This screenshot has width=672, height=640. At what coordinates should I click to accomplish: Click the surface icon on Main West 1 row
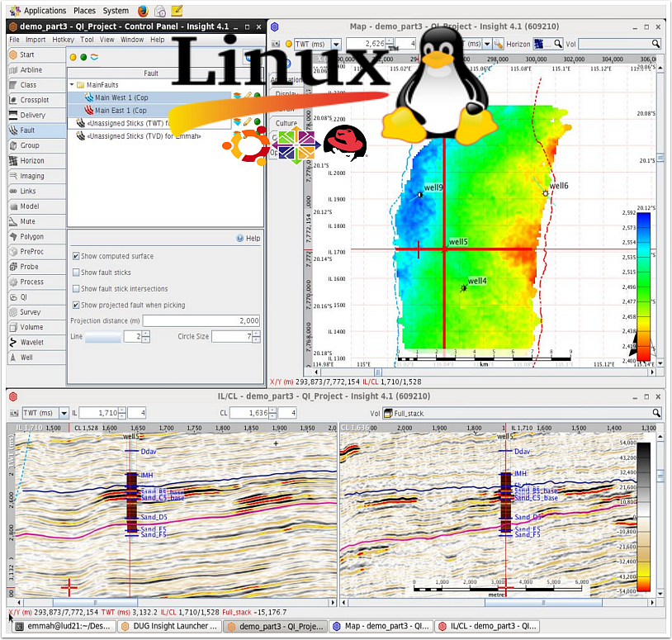pyautogui.click(x=237, y=96)
